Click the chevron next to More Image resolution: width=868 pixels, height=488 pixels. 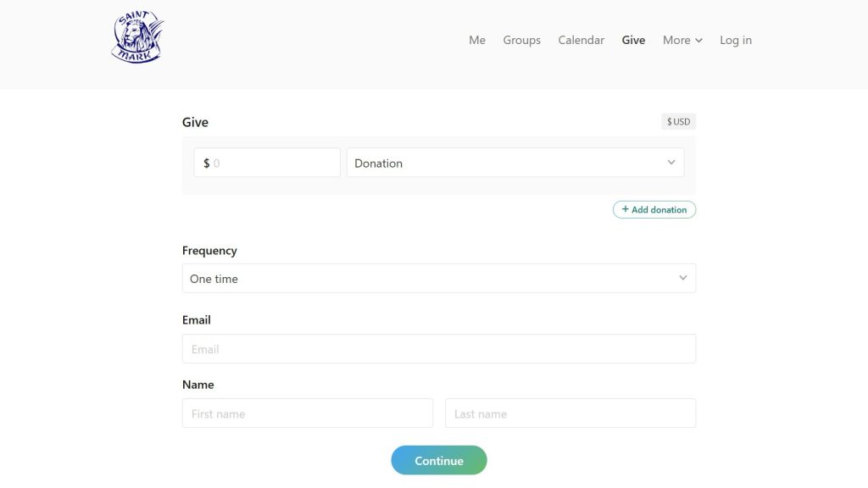pos(698,41)
